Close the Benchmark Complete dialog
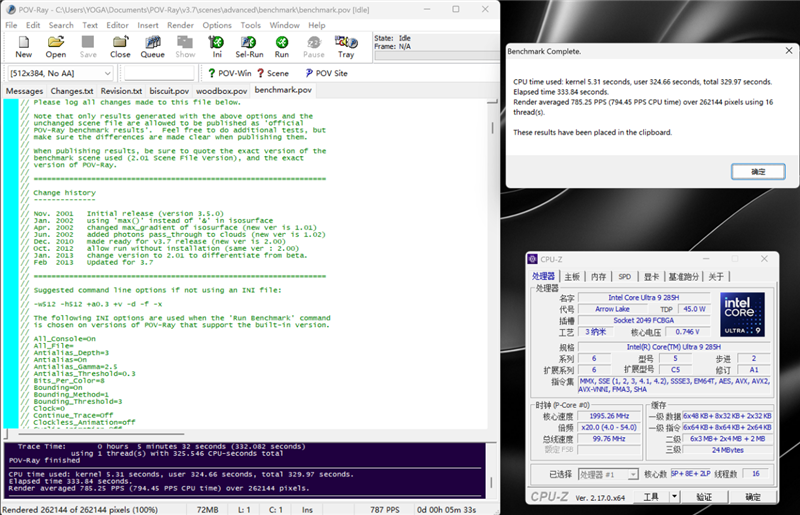The height and width of the screenshot is (515, 800). [789, 51]
